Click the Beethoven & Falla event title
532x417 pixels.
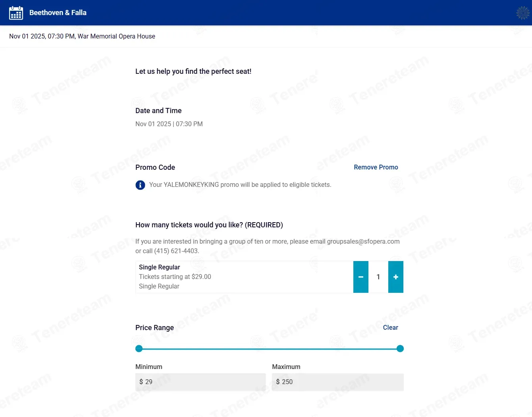(58, 13)
